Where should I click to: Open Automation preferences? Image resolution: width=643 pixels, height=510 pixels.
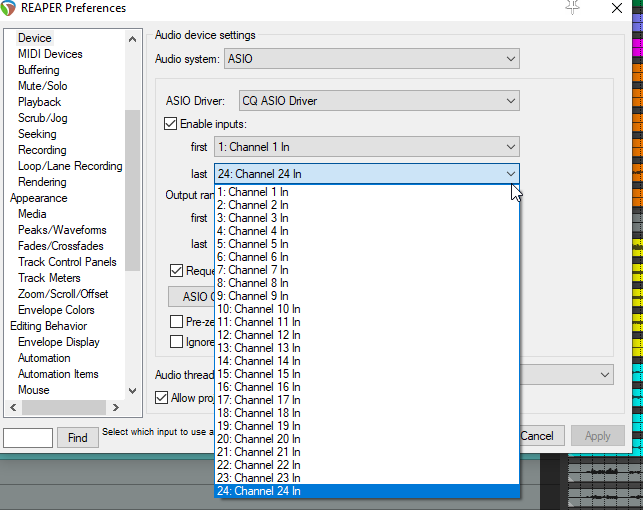pos(44,358)
